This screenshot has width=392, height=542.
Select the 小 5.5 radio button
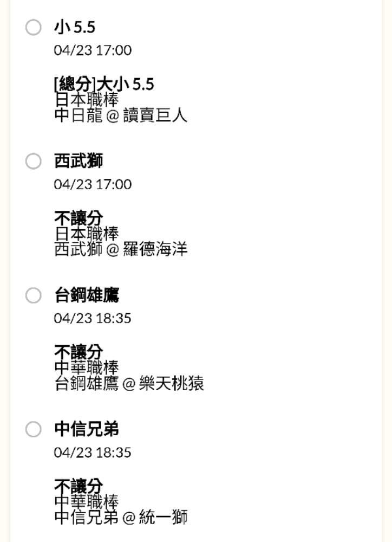34,27
